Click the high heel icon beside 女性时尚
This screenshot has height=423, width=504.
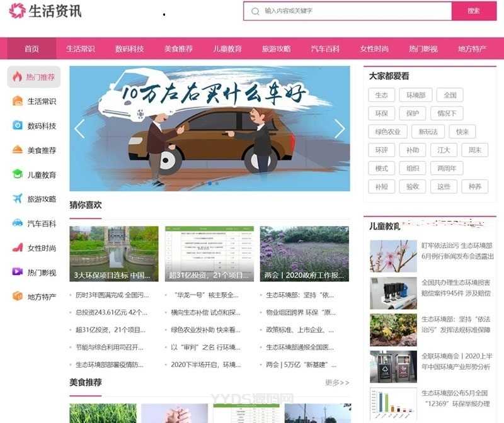(18, 247)
